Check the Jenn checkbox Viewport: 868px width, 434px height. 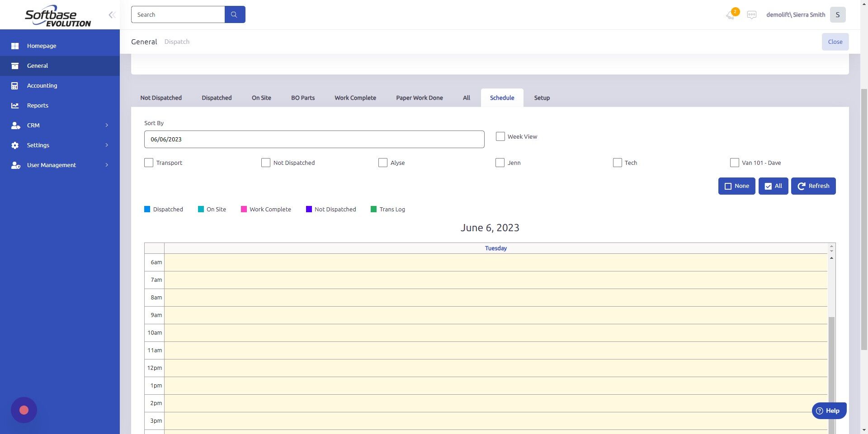(x=500, y=163)
